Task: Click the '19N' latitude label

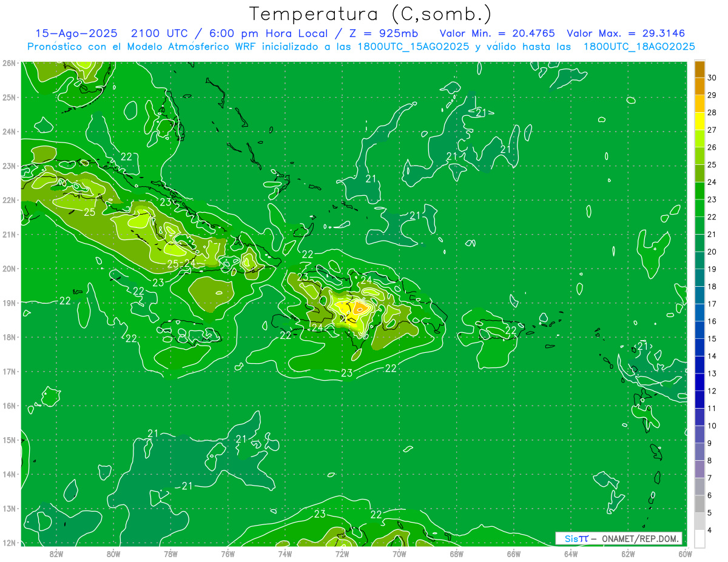Action: (8, 303)
